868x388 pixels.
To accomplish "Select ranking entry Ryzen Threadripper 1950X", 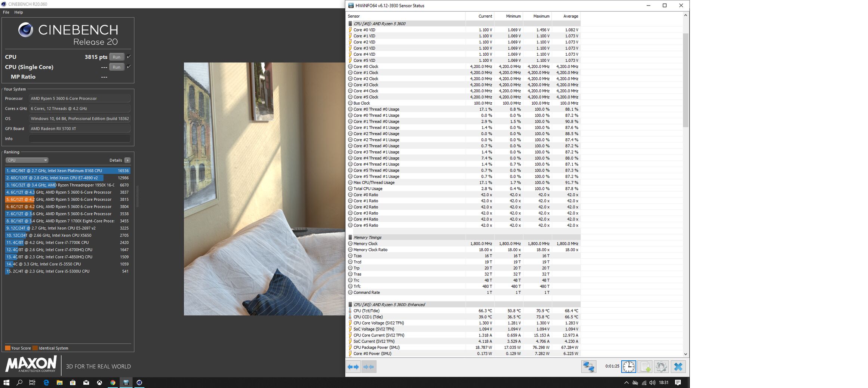I will pos(68,185).
